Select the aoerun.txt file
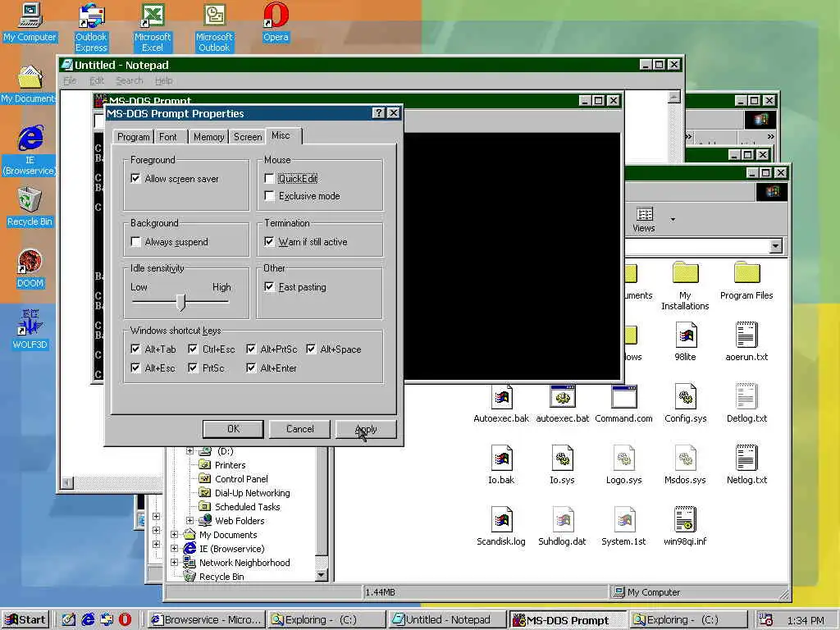The image size is (840, 630). tap(746, 342)
